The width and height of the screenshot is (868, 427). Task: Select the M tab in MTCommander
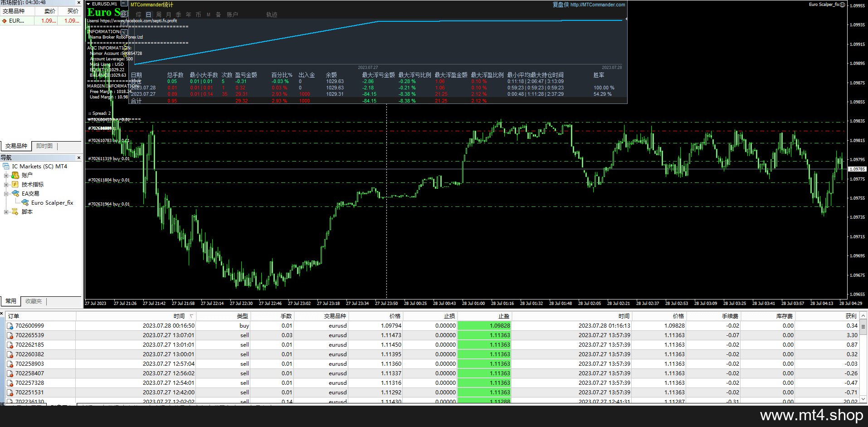[209, 15]
